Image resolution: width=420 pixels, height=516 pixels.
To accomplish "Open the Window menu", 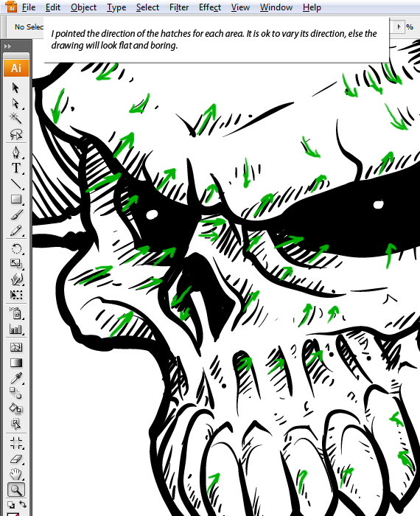I will coord(276,7).
